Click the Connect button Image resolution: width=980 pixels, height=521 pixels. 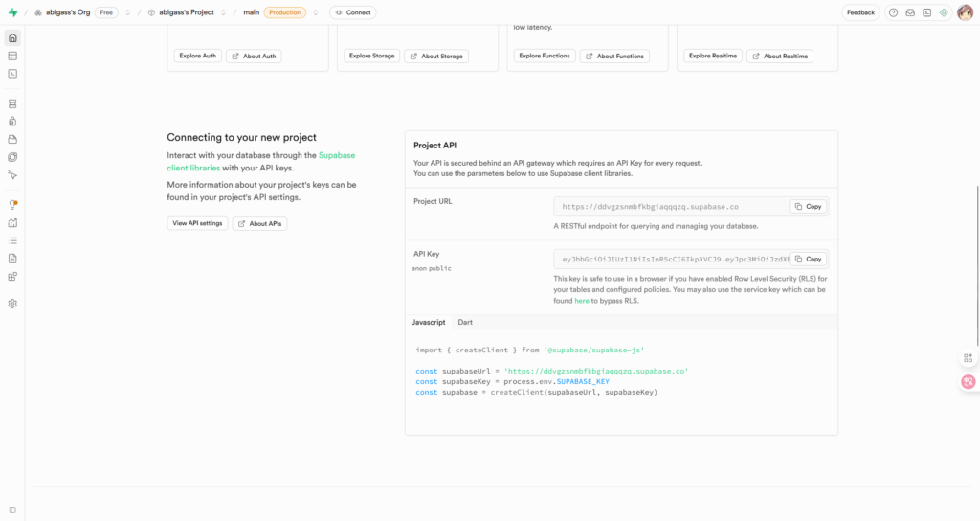point(353,12)
